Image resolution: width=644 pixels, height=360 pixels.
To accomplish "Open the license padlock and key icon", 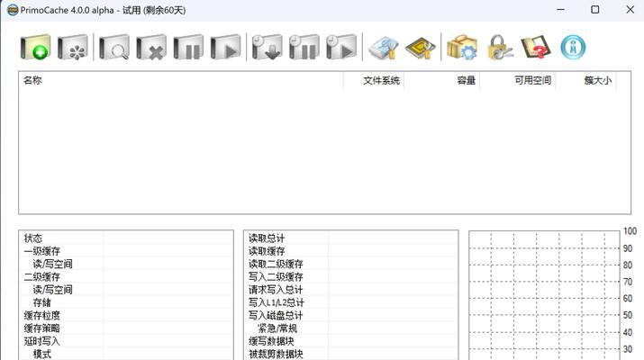I will coord(499,47).
